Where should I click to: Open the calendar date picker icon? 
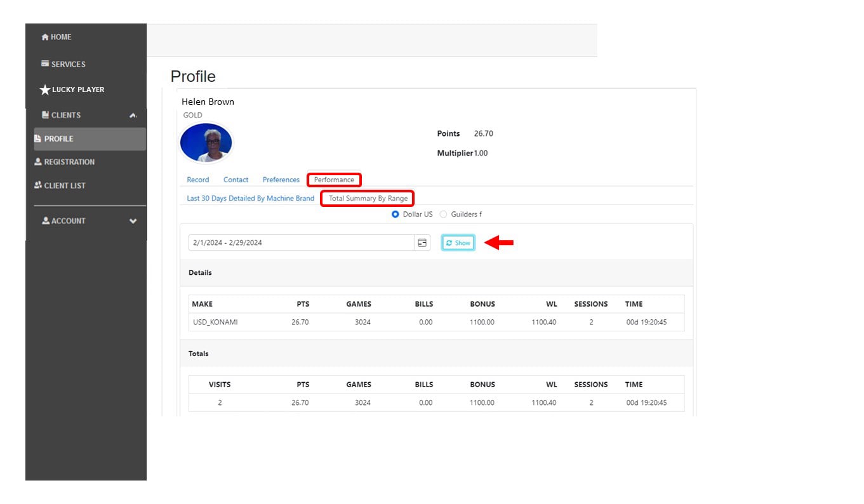(x=422, y=242)
